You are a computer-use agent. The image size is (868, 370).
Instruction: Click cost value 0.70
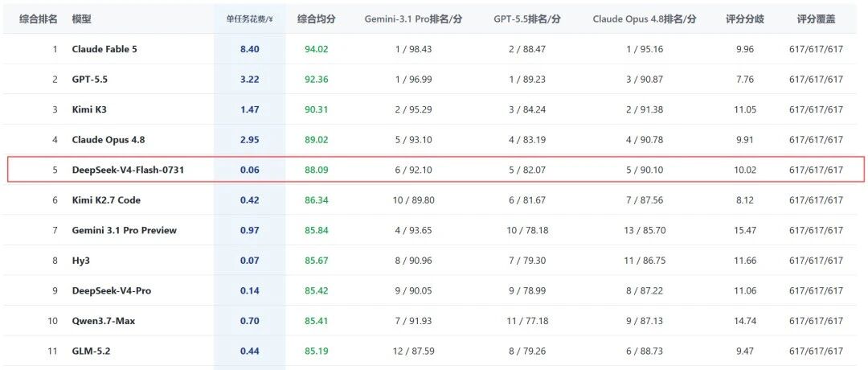click(250, 321)
